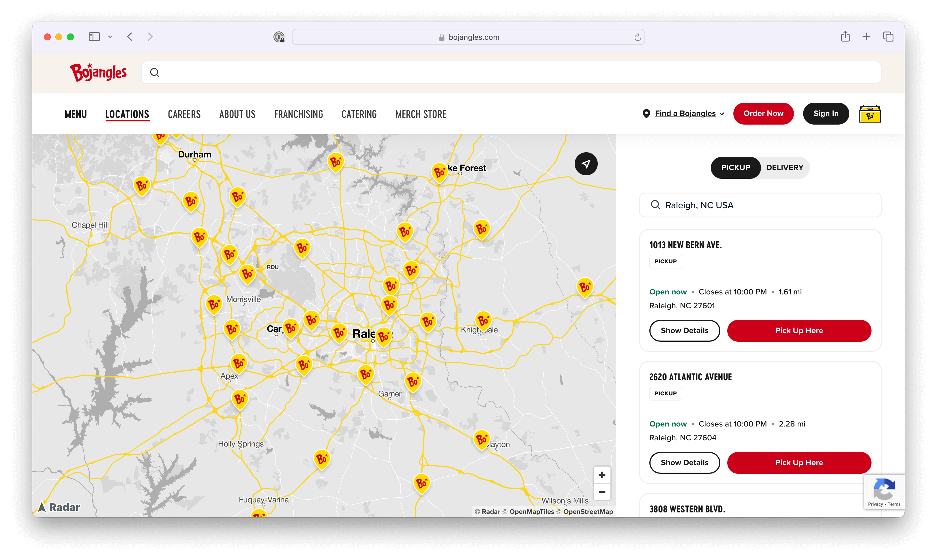Click the locate-me arrow button on map

586,164
